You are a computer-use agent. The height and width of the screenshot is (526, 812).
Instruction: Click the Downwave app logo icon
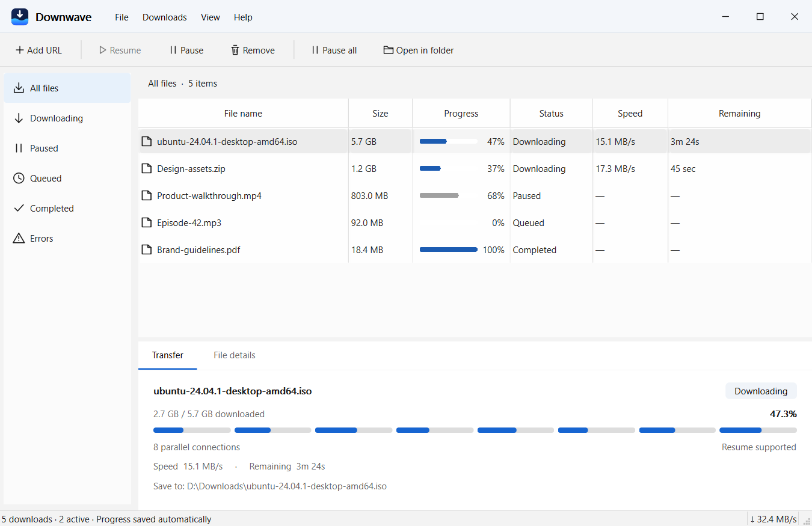(20, 17)
